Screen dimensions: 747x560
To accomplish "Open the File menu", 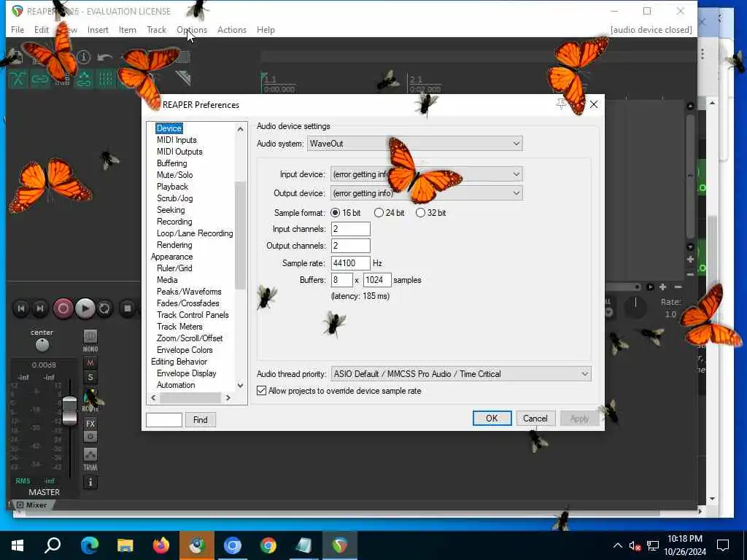I will (18, 29).
